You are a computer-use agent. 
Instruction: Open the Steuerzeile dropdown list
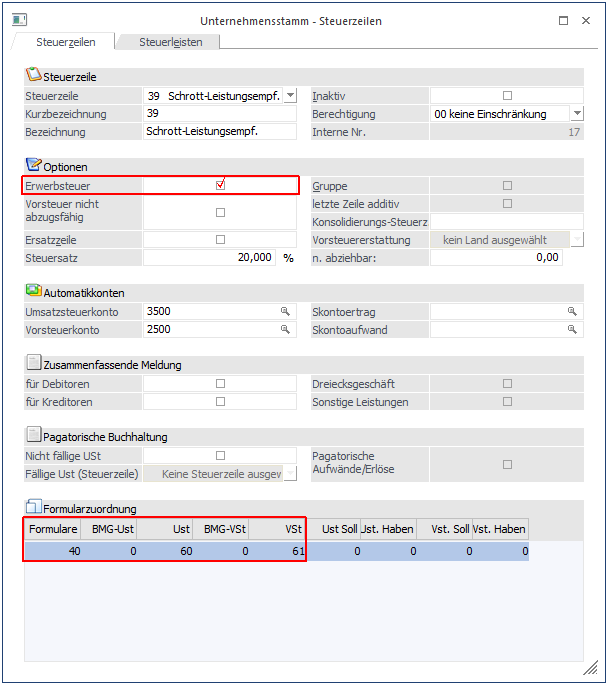(290, 96)
